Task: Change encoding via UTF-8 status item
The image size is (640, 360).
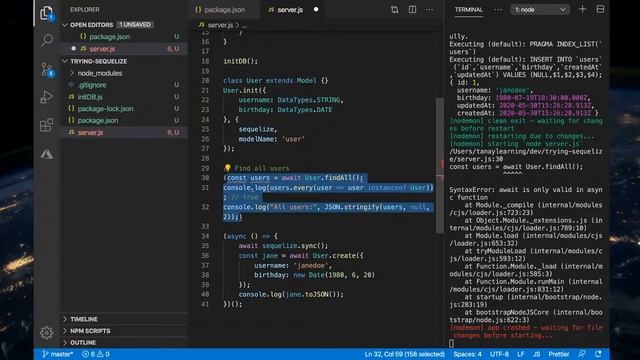Action: tap(499, 354)
